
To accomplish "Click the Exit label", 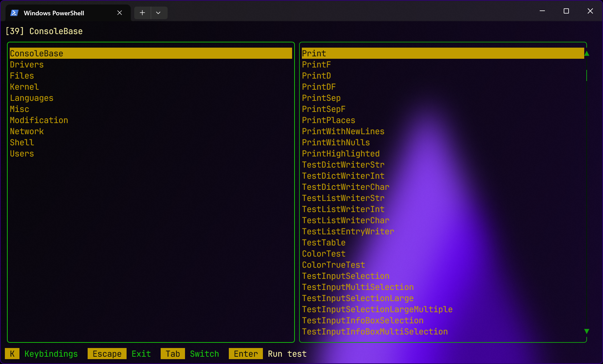I will click(x=141, y=354).
